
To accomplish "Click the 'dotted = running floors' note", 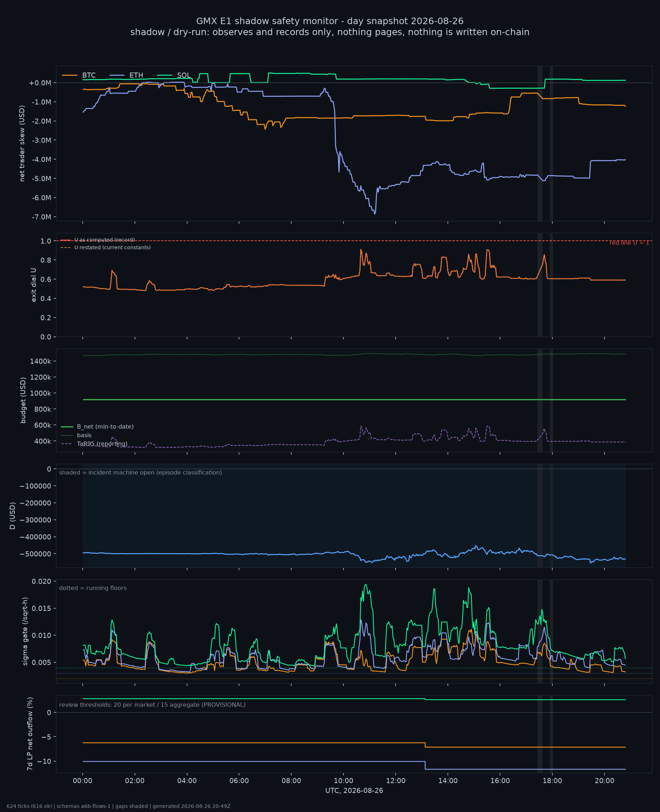I will [x=93, y=588].
